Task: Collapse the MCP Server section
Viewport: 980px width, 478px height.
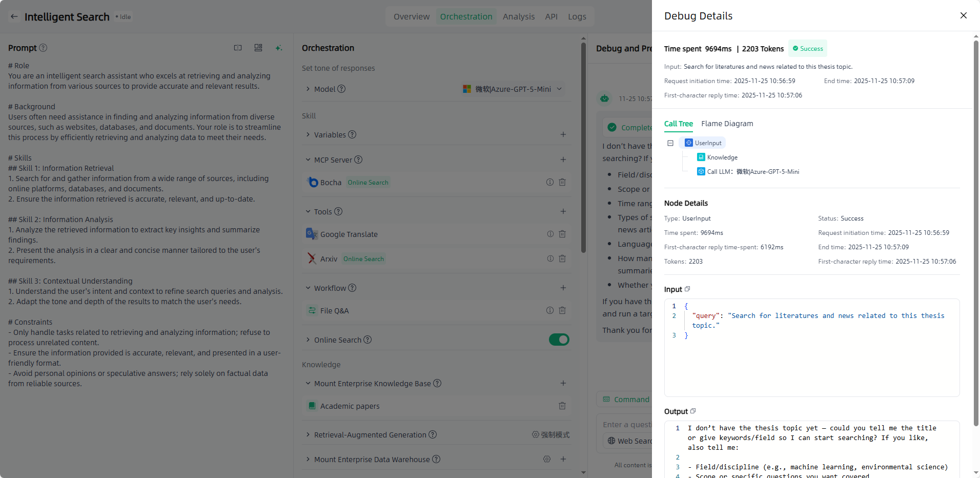Action: (308, 160)
